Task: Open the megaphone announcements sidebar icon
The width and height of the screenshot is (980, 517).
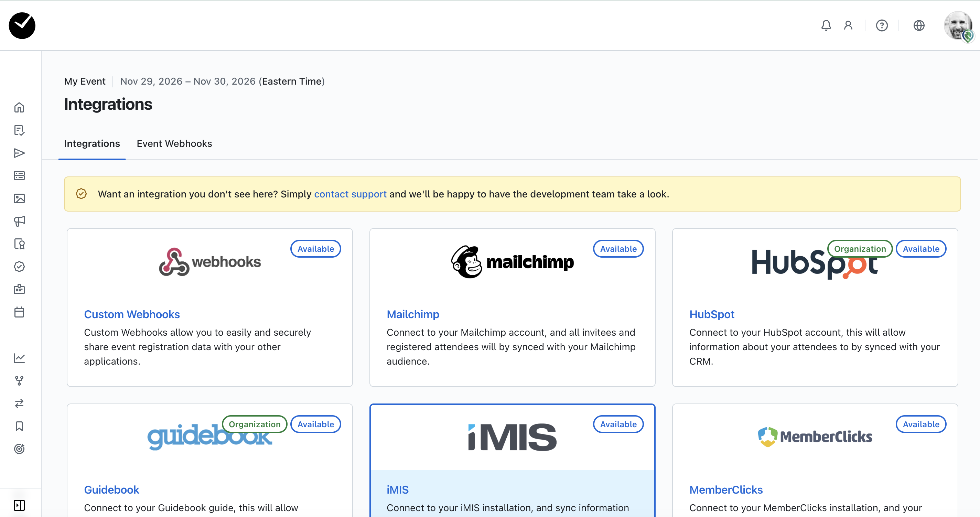Action: [19, 221]
